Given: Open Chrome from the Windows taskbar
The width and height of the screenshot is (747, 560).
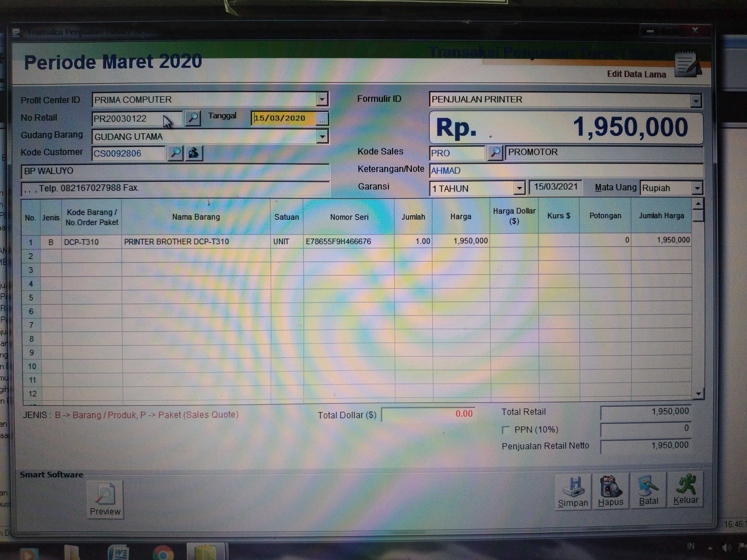Looking at the screenshot, I should [163, 554].
